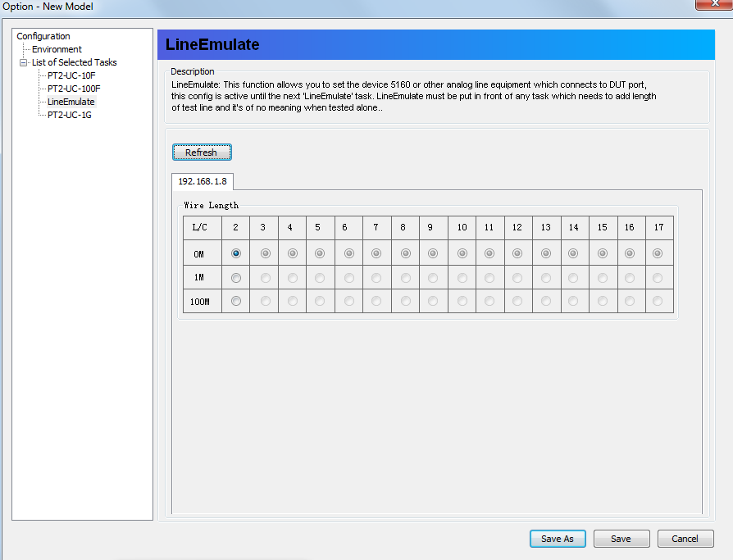Select 100M radio for port 9
This screenshot has height=560, width=733.
point(433,301)
